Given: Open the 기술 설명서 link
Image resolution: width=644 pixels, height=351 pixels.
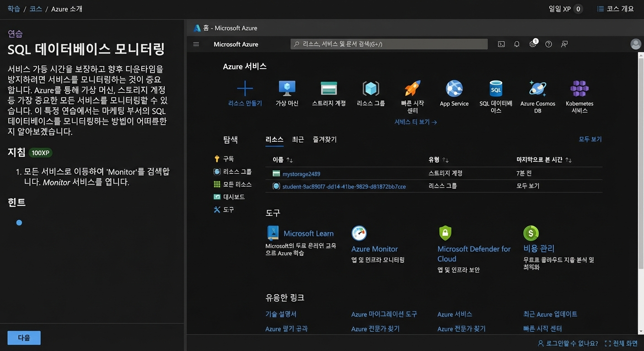Looking at the screenshot, I should [281, 314].
